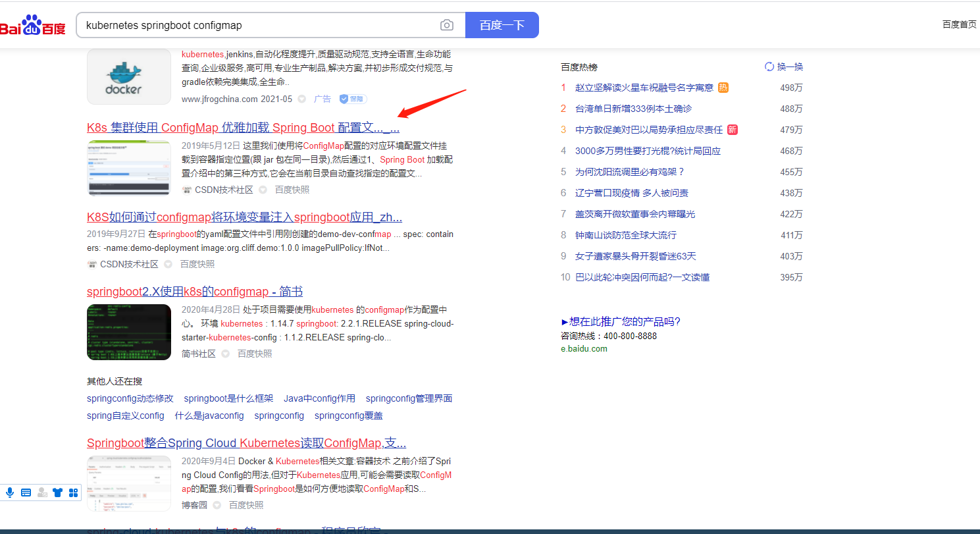The width and height of the screenshot is (980, 534).
Task: Open hot item 中方敦促美对巴以局势承担应尽责任
Action: pos(649,130)
